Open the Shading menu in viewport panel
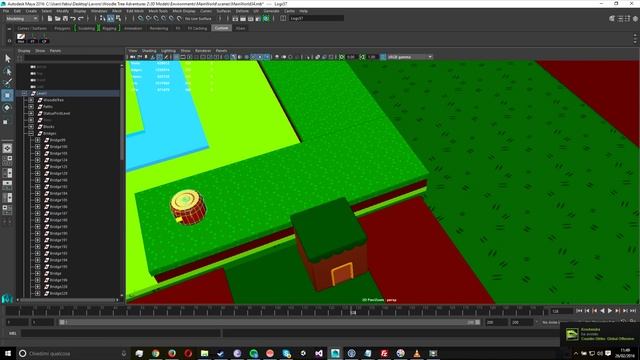640x360 pixels. [149, 51]
